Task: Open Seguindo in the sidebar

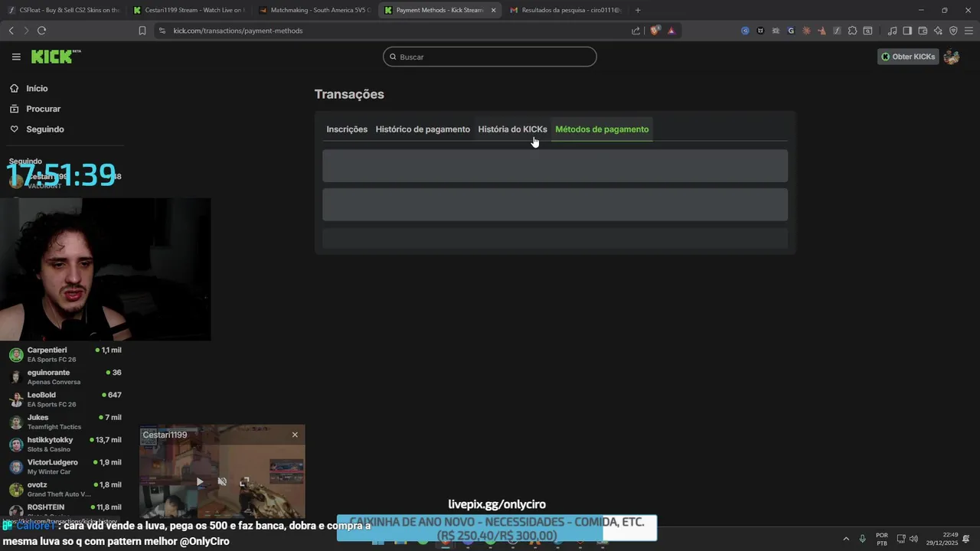Action: click(x=45, y=129)
